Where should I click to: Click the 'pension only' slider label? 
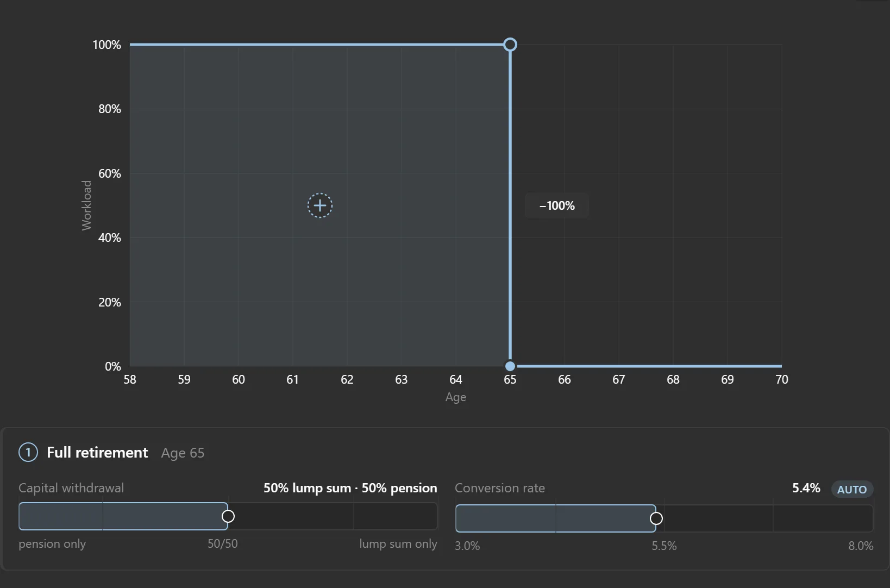[x=52, y=544]
